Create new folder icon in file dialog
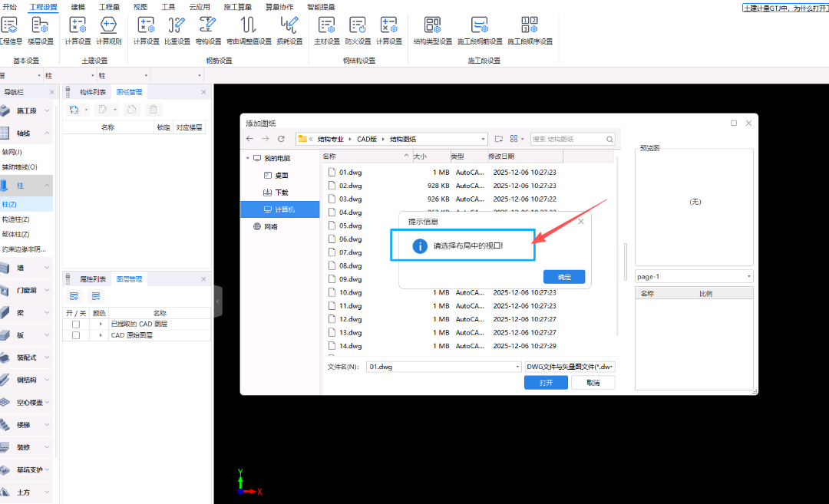The width and height of the screenshot is (829, 504). coord(499,139)
